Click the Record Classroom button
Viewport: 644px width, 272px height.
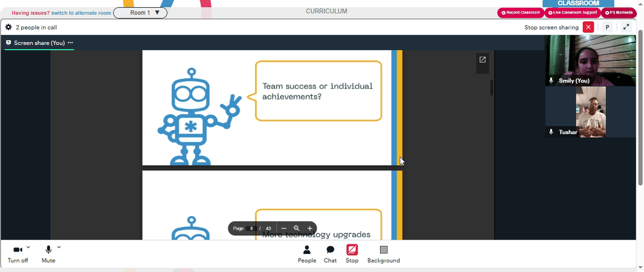click(x=520, y=13)
